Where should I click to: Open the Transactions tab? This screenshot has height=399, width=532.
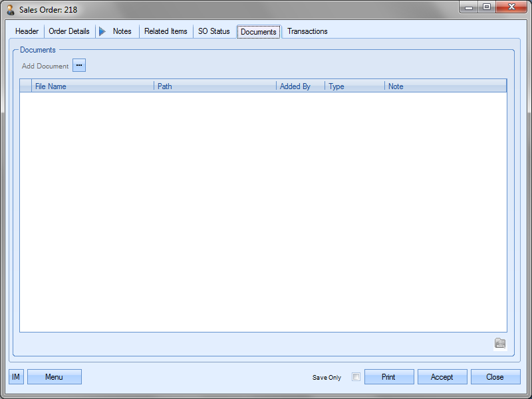[307, 31]
